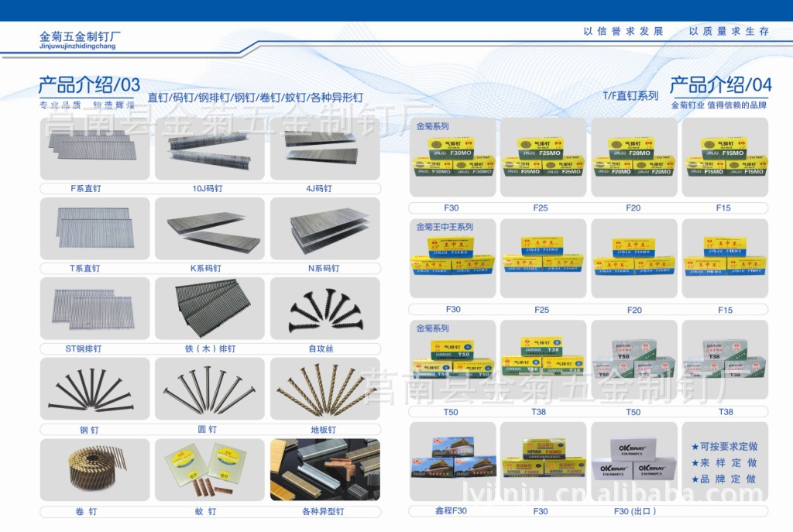Viewport: 793px width, 532px height.
Task: Click the F系直钉 caption
Action: [x=85, y=189]
